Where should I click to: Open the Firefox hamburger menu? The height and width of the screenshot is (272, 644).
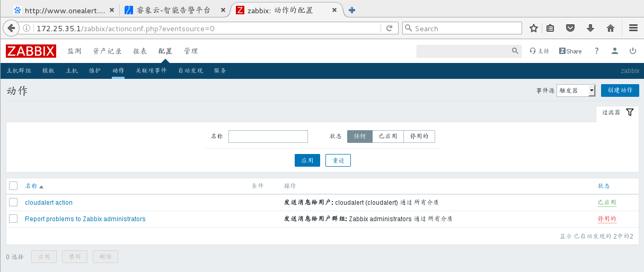coord(633,29)
